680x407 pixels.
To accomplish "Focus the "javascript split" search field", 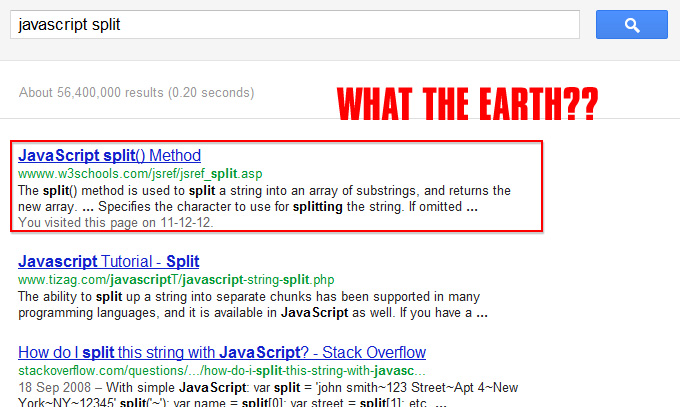I will 295,25.
